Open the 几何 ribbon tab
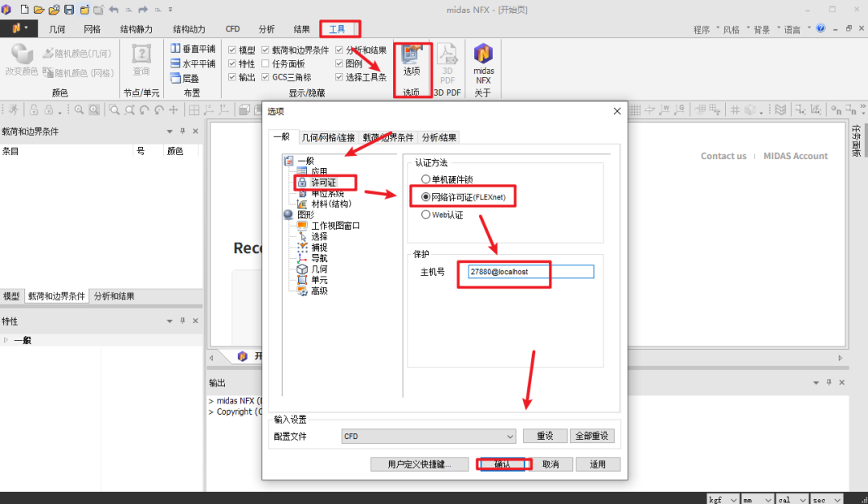868x504 pixels. 57,30
